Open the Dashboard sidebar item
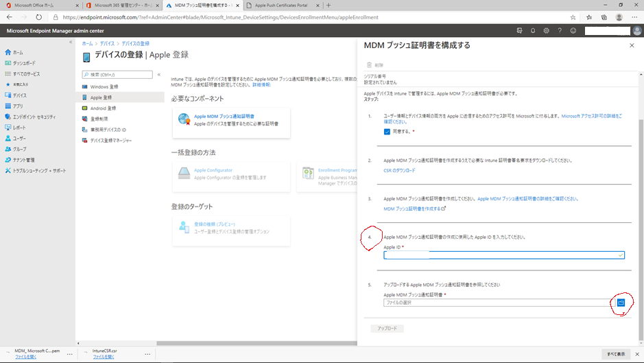Viewport: 644px width, 363px height. 20,63
